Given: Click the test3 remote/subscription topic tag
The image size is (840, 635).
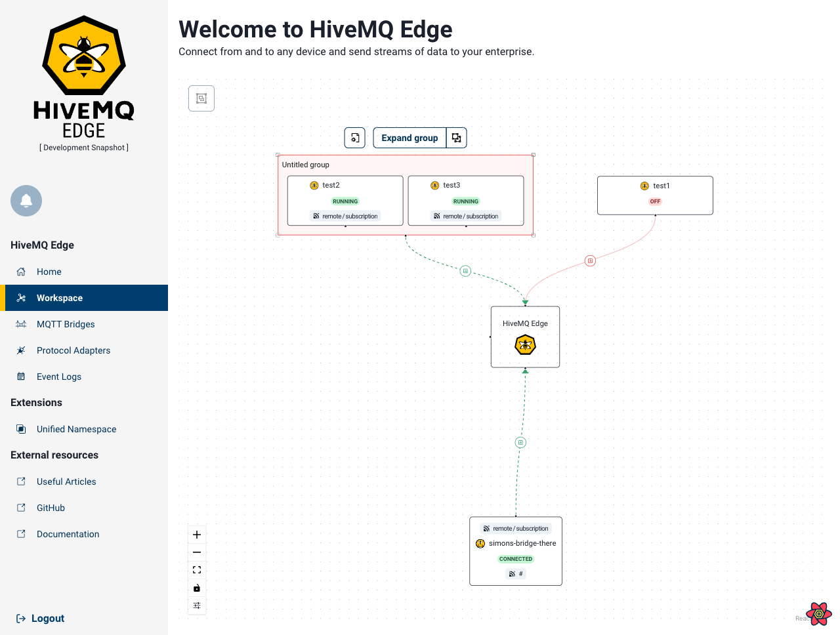Looking at the screenshot, I should 466,216.
